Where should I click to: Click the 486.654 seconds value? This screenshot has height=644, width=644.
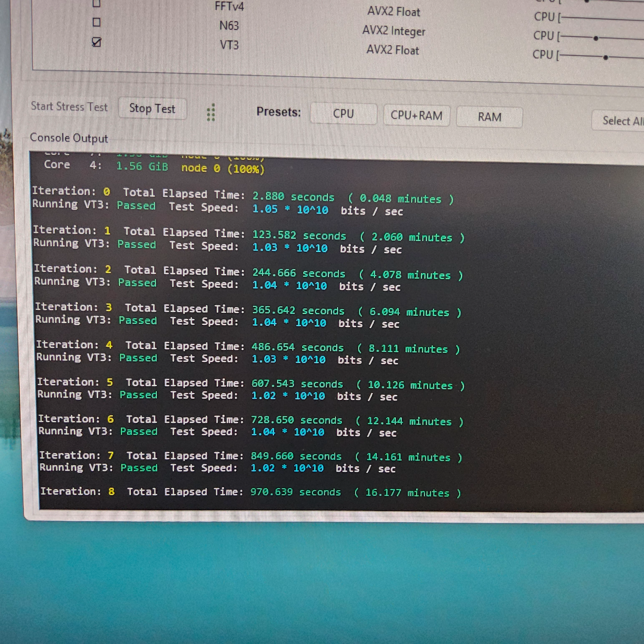coord(297,347)
